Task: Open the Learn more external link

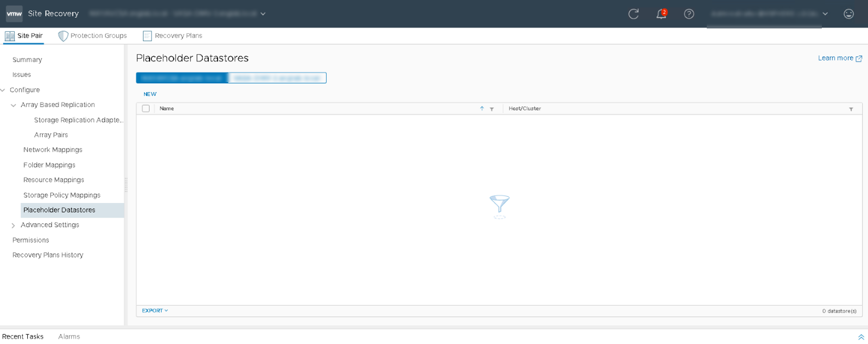Action: pyautogui.click(x=840, y=58)
